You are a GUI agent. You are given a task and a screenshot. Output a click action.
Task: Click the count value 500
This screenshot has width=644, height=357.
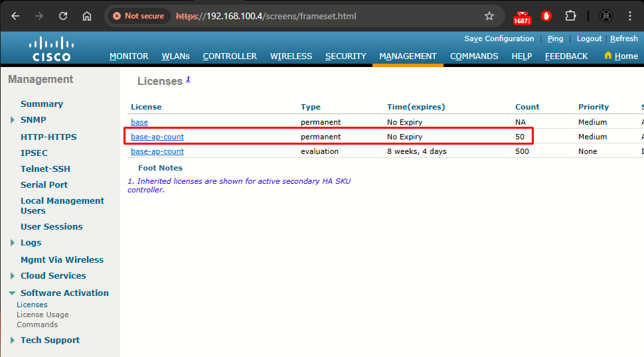(522, 151)
